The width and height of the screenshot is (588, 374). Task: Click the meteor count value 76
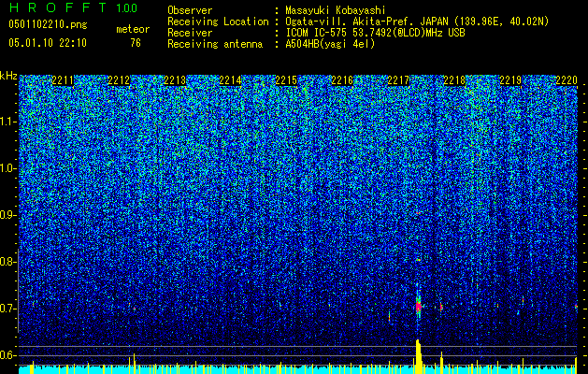click(136, 43)
